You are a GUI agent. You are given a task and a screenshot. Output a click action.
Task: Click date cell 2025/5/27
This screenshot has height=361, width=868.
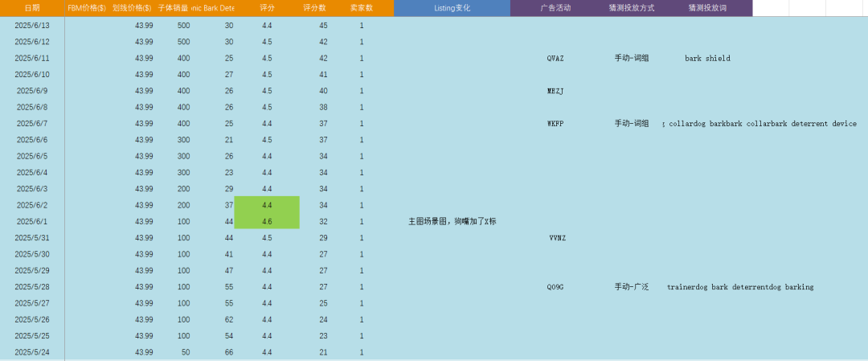pyautogui.click(x=32, y=303)
